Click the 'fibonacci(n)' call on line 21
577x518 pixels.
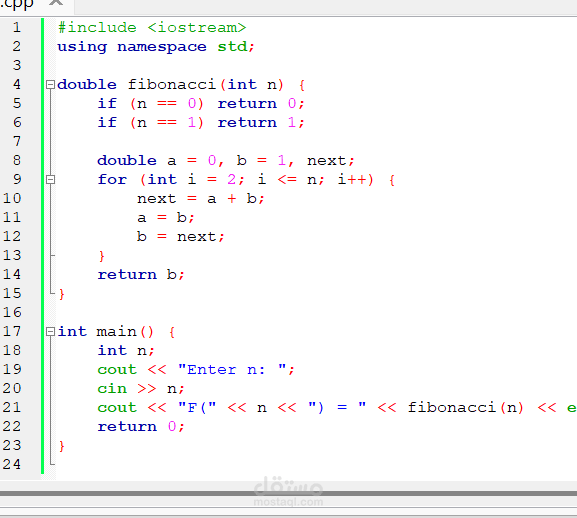(465, 408)
